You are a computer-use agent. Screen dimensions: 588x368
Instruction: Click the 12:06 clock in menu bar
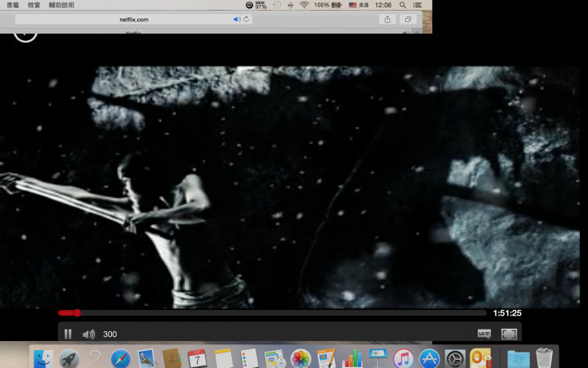pyautogui.click(x=383, y=5)
